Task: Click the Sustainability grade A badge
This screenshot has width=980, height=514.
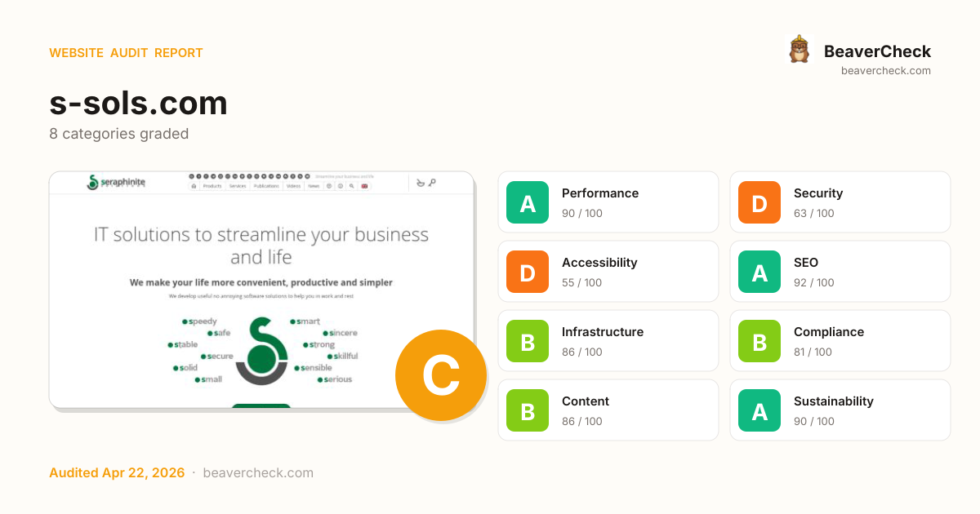Action: coord(759,410)
